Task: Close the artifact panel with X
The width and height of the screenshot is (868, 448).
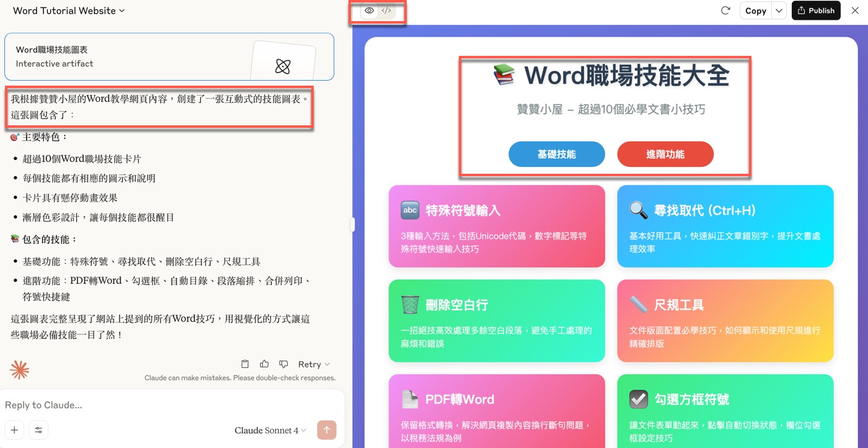Action: (856, 11)
